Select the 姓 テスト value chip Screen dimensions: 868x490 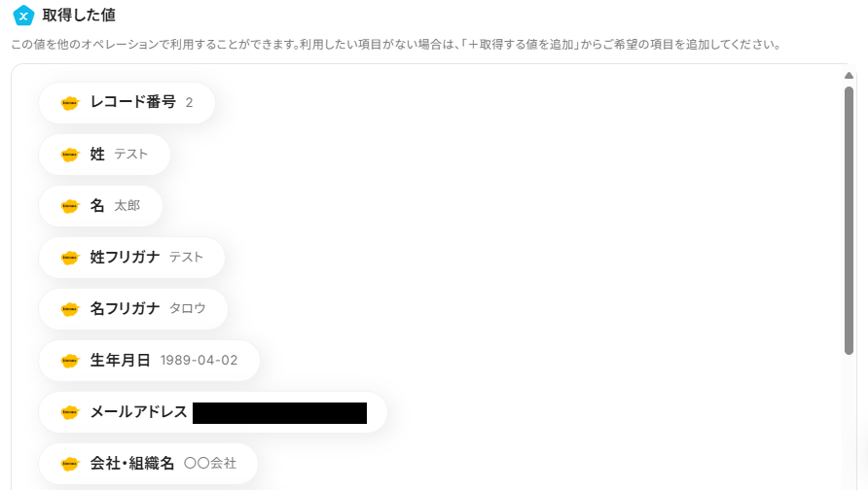point(105,155)
